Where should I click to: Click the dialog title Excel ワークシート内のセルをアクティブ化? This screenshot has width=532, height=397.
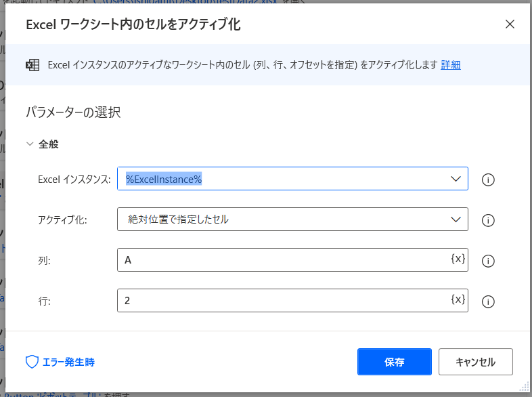[x=133, y=25]
